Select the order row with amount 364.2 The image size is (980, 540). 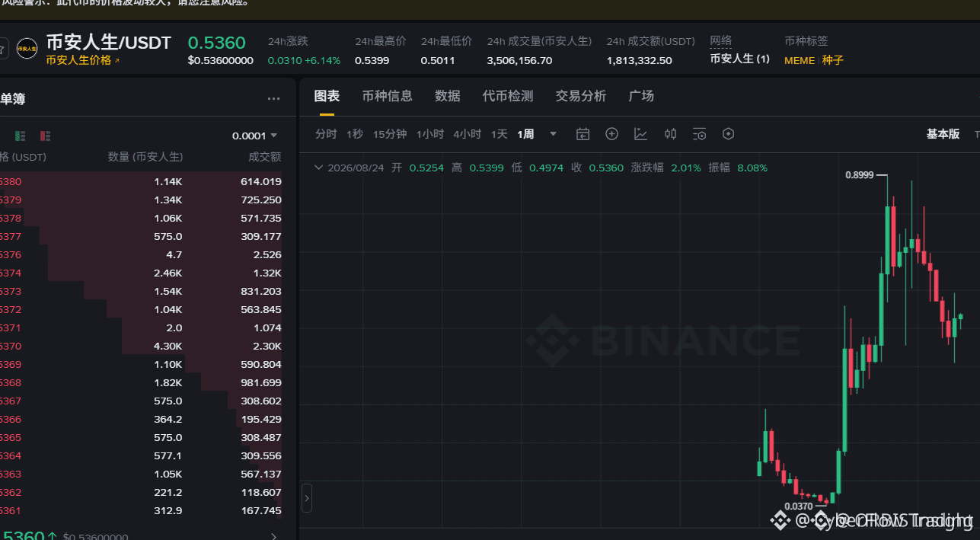(x=141, y=419)
